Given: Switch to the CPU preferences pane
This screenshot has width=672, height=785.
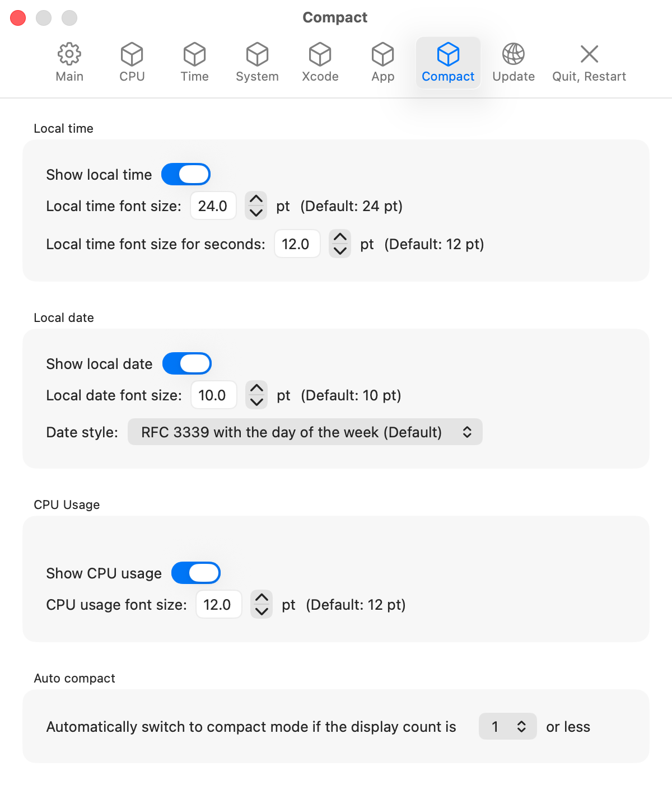Looking at the screenshot, I should tap(132, 55).
